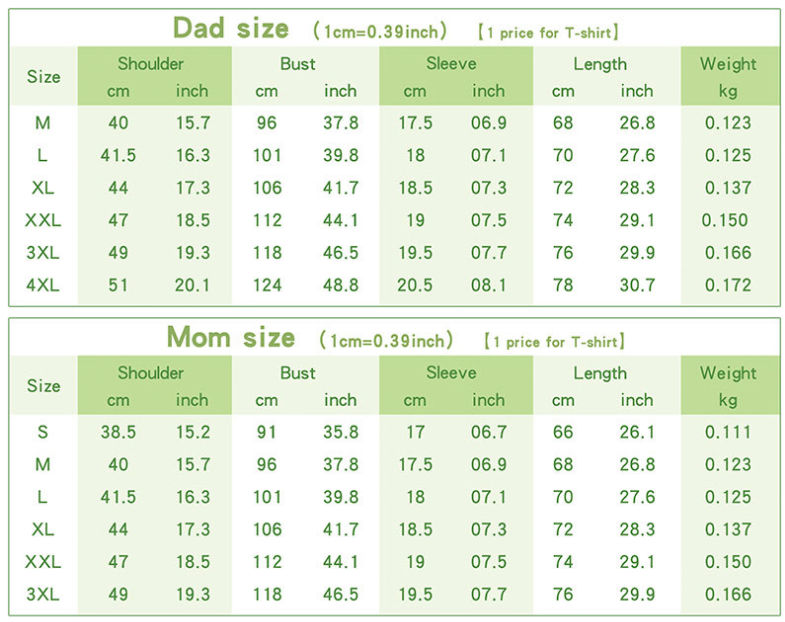This screenshot has height=622, width=785.
Task: Select the Bust header in Dad table
Action: click(298, 64)
